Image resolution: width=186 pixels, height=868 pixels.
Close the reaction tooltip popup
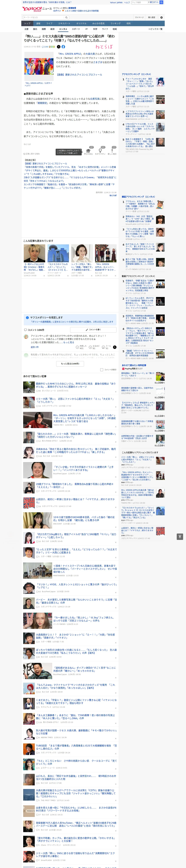81,150
